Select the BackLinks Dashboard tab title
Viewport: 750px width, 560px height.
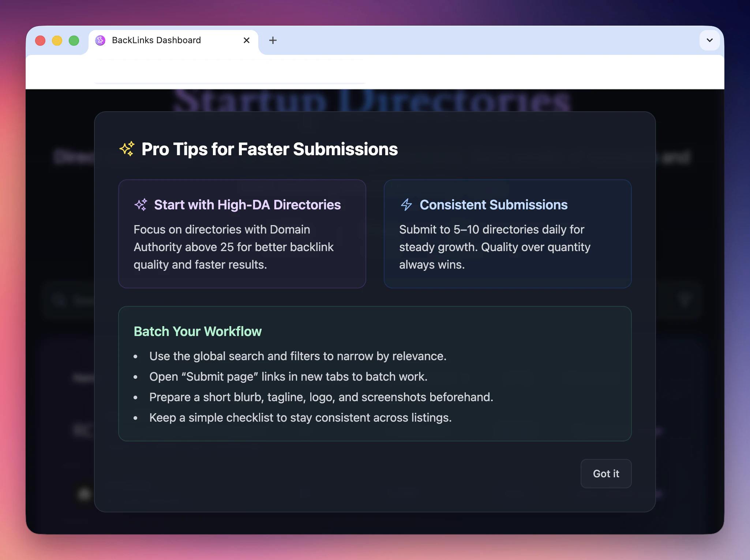[x=156, y=40]
